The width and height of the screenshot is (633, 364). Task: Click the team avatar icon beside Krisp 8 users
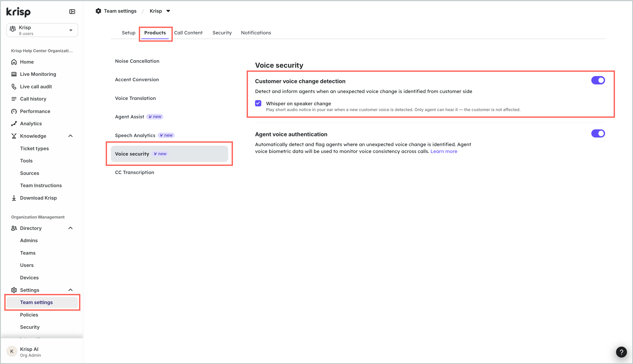pyautogui.click(x=13, y=29)
